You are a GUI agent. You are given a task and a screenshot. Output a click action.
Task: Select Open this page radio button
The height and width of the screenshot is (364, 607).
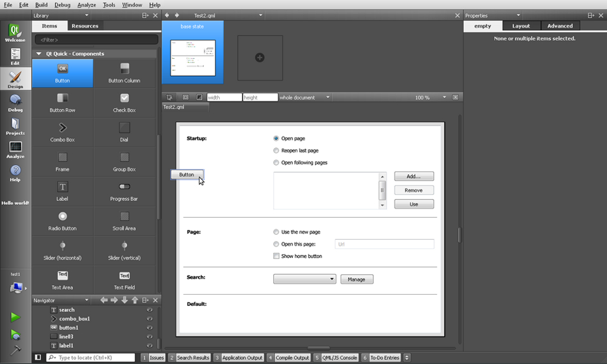[x=276, y=244]
